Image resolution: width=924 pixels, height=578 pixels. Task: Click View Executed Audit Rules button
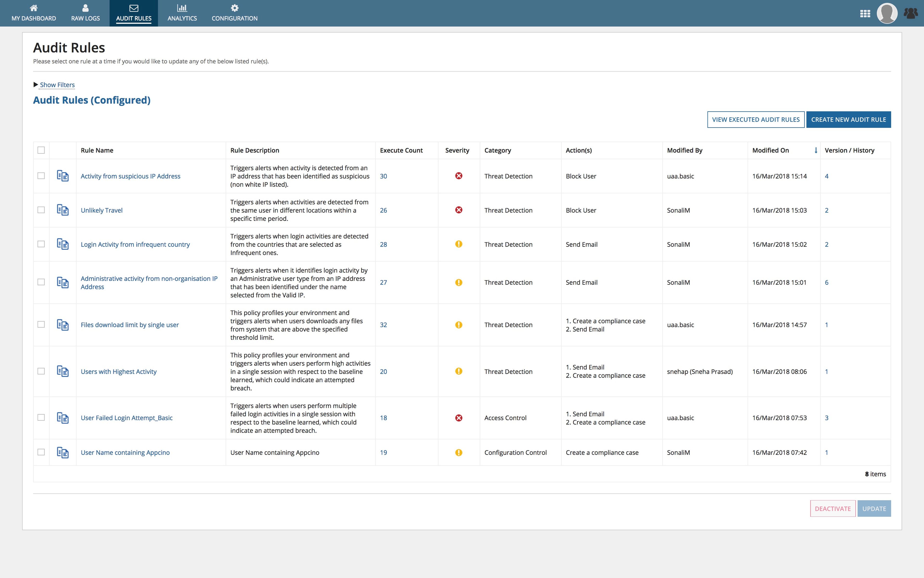coord(756,120)
